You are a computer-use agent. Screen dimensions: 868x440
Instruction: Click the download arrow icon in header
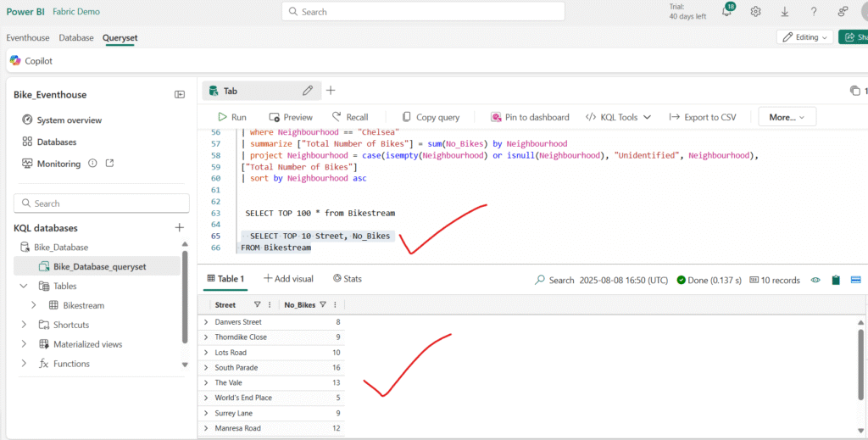tap(784, 12)
